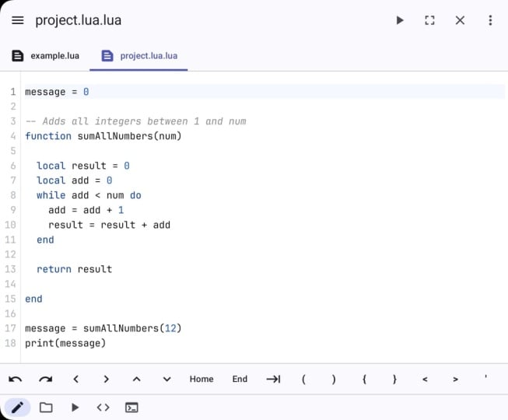Move cursor up with arrow key
This screenshot has height=420, width=508.
point(136,379)
